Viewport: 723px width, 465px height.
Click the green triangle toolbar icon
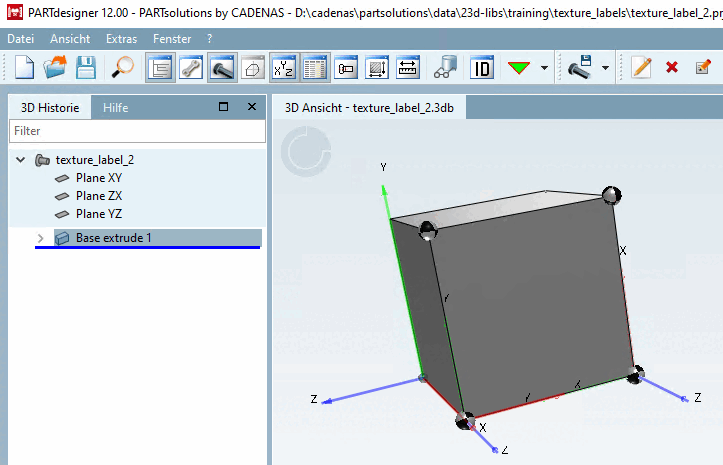[519, 68]
